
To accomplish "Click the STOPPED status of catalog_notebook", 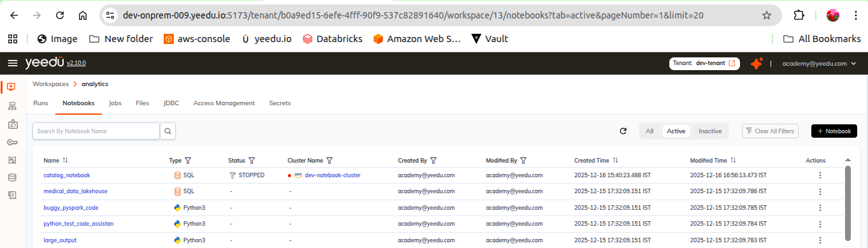I will point(246,175).
